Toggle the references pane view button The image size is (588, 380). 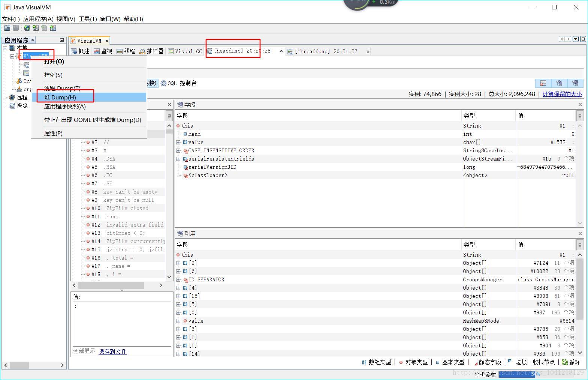coord(575,83)
